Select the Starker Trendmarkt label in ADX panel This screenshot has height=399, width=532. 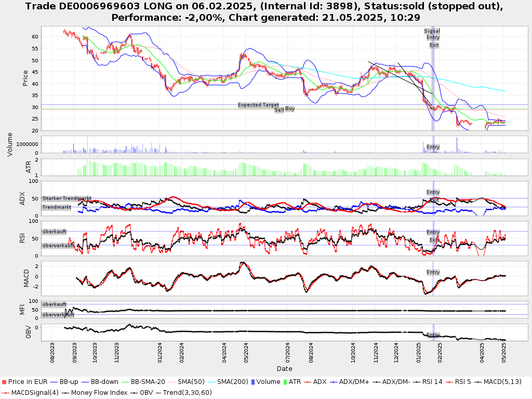pyautogui.click(x=67, y=198)
